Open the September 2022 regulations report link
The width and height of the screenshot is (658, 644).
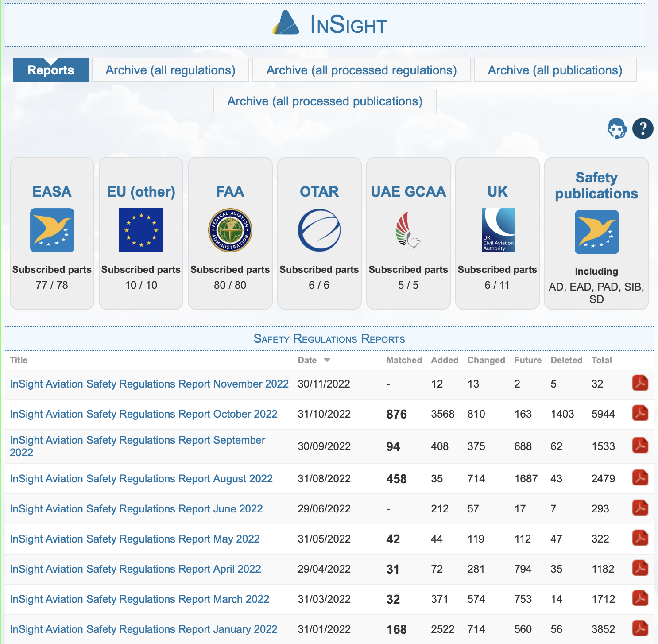[137, 446]
